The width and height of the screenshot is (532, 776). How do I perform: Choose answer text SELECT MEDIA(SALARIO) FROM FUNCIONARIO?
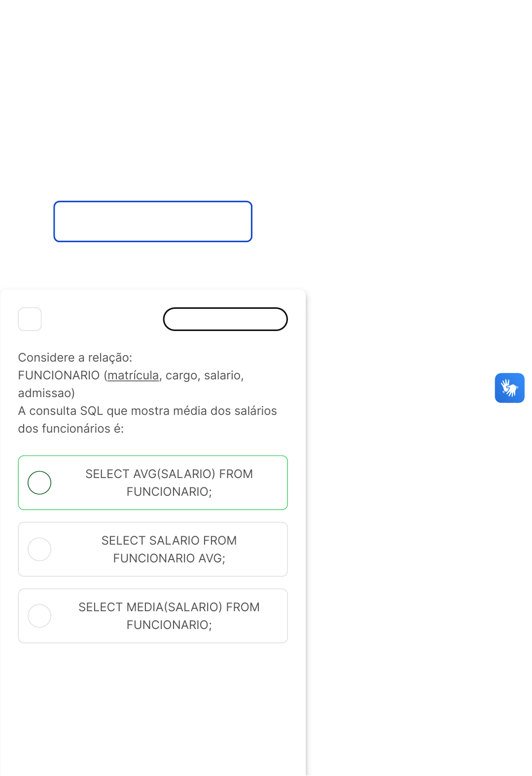tap(169, 616)
